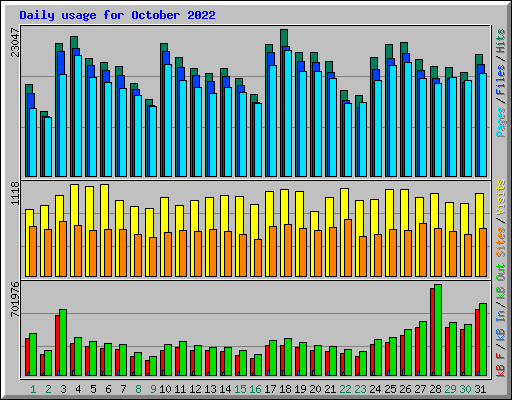Select the "kB F" legend label

coord(501,365)
